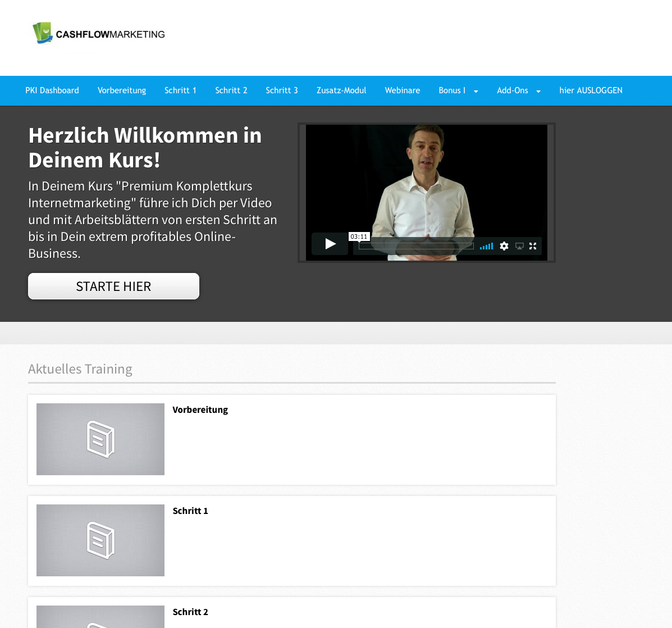Open Schritt 1 in navigation bar

click(180, 90)
